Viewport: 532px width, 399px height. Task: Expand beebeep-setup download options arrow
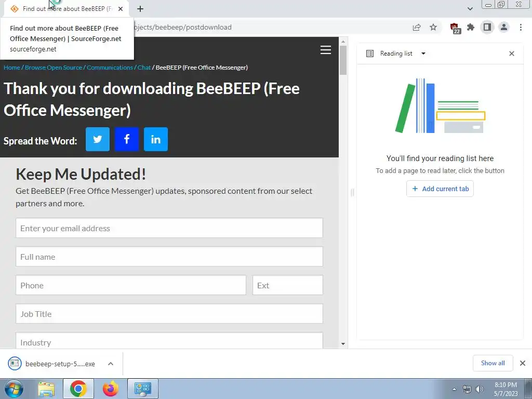point(111,364)
